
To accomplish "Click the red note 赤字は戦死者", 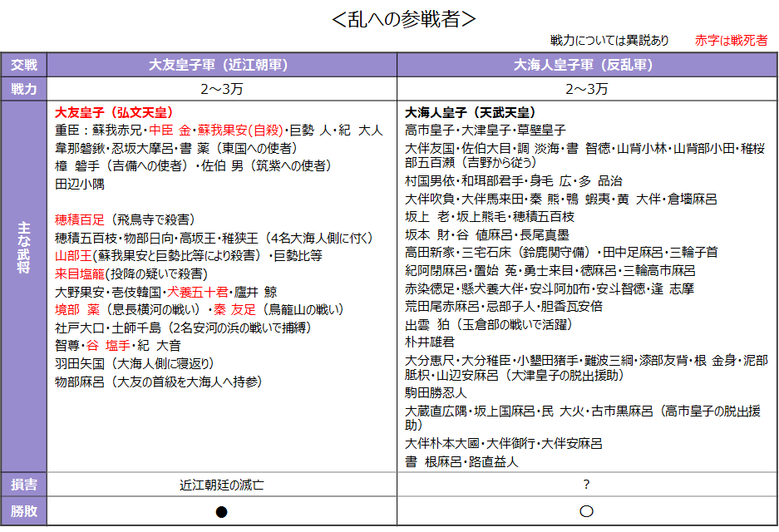I will tap(731, 40).
